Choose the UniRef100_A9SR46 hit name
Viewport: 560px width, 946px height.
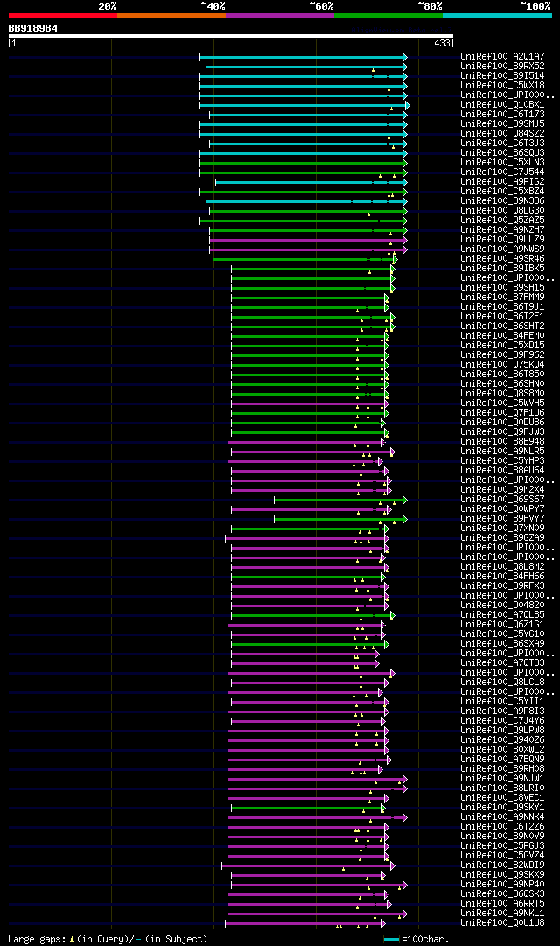[x=502, y=259]
